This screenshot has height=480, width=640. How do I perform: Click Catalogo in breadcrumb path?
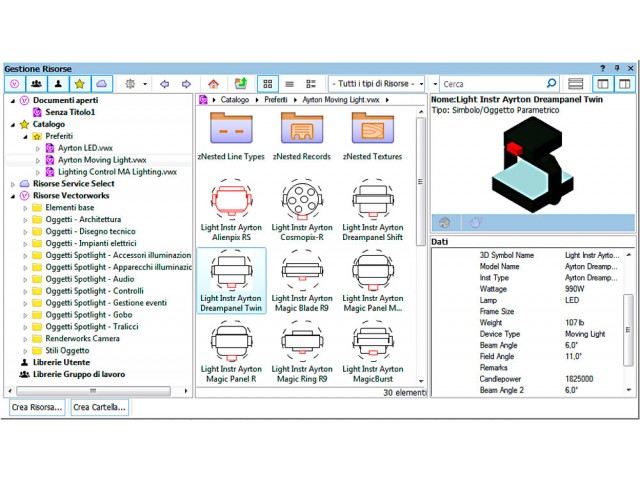pyautogui.click(x=235, y=100)
